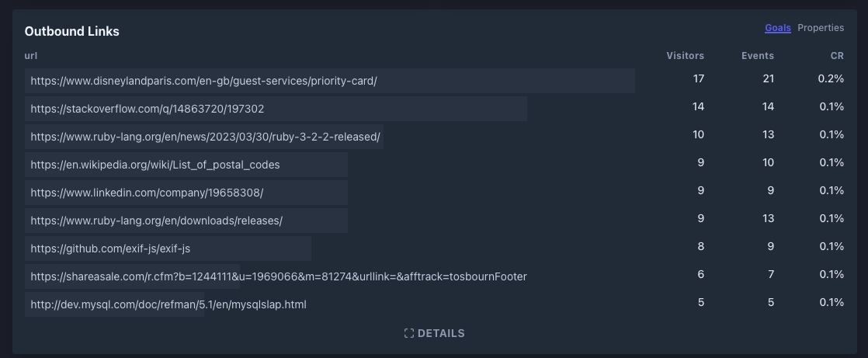This screenshot has height=358, width=868.
Task: Click the expand icon beside DETAILS
Action: 409,333
